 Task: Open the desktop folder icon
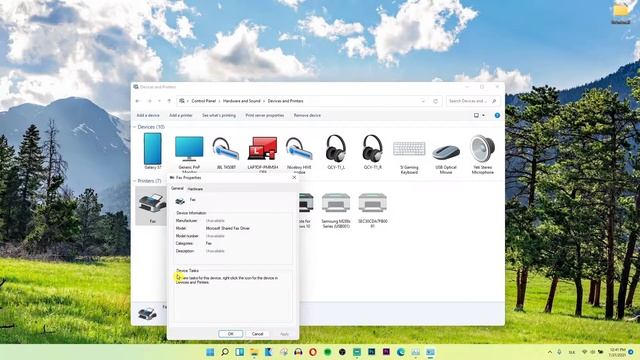(x=620, y=12)
